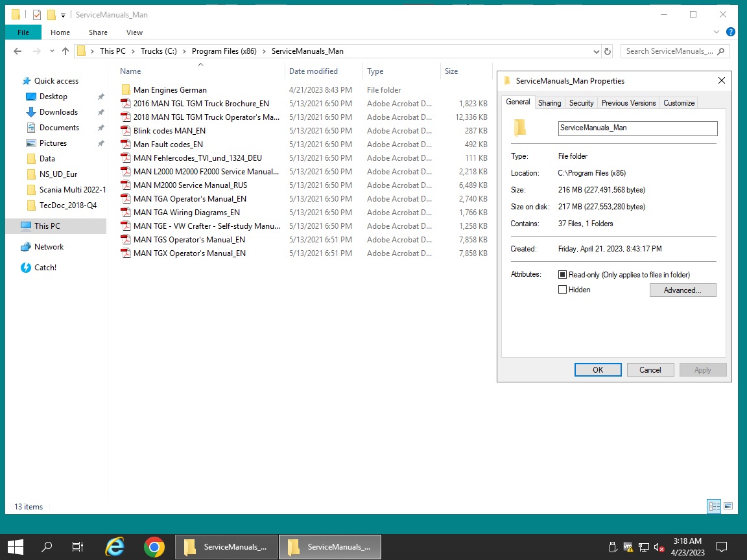Open Customize Quick Access Toolbar dropdown

63,16
